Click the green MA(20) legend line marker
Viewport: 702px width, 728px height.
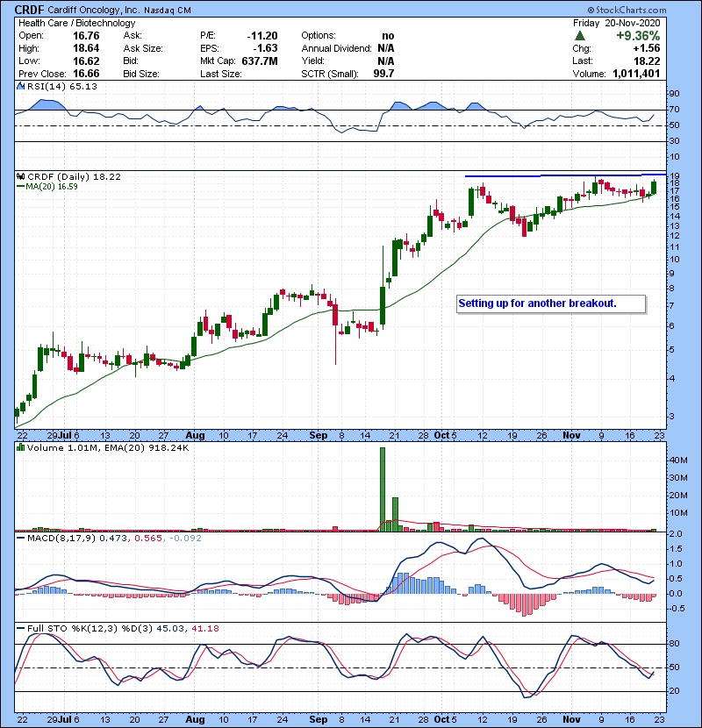point(20,187)
